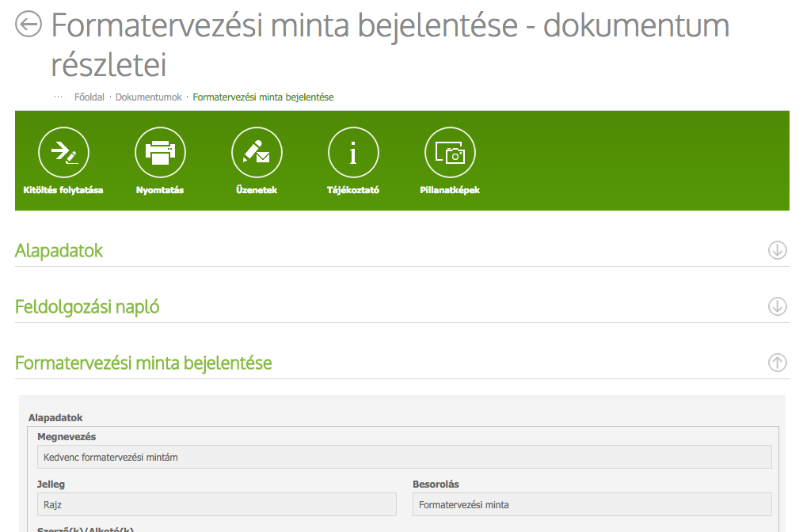Open the Pillanatképek snapshots icon
Viewport: 803px width, 532px height.
(450, 153)
